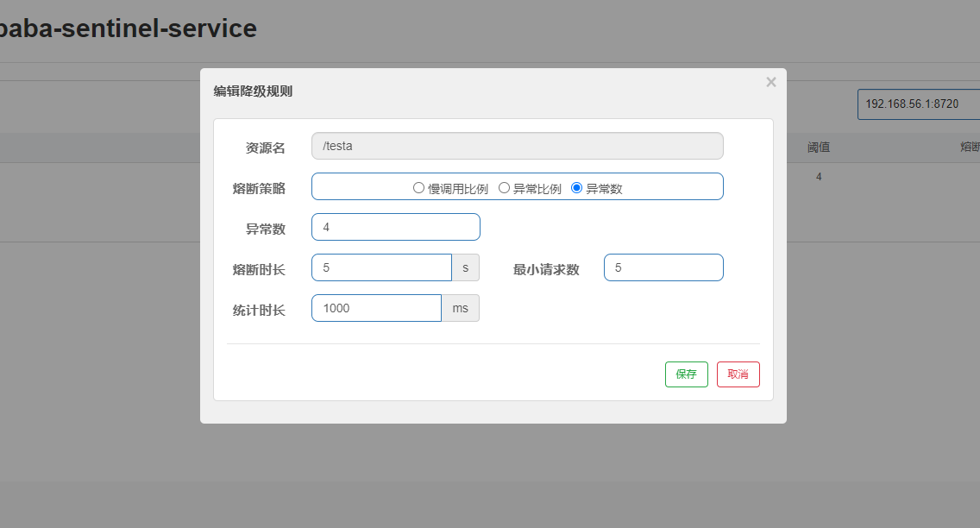Select the 异常数 circuit breaking strategy

576,187
